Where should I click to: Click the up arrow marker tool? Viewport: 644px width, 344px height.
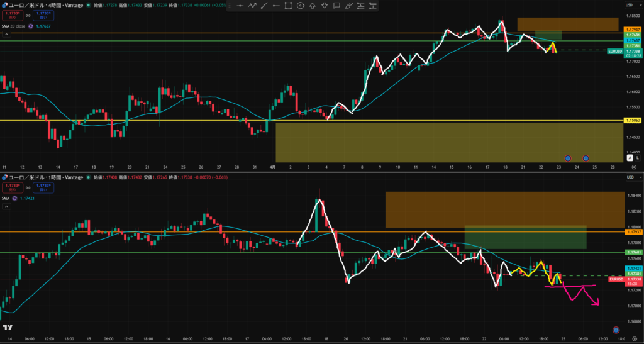(313, 5)
